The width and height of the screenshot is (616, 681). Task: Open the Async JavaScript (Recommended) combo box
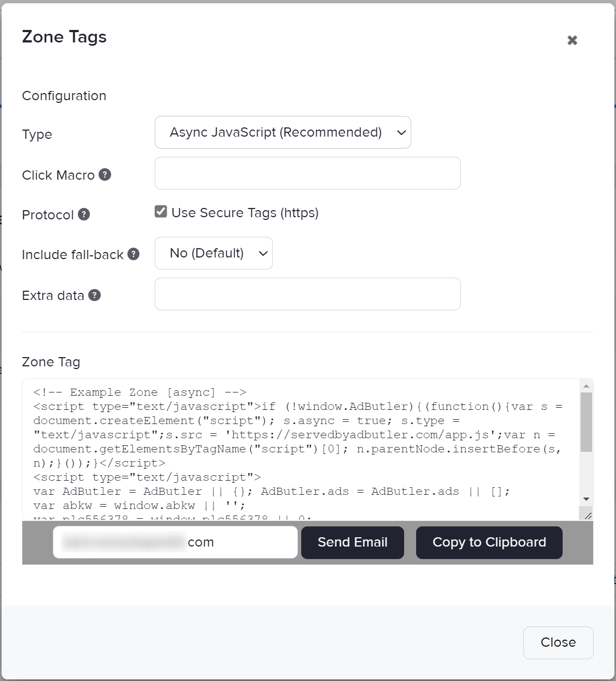pos(283,132)
